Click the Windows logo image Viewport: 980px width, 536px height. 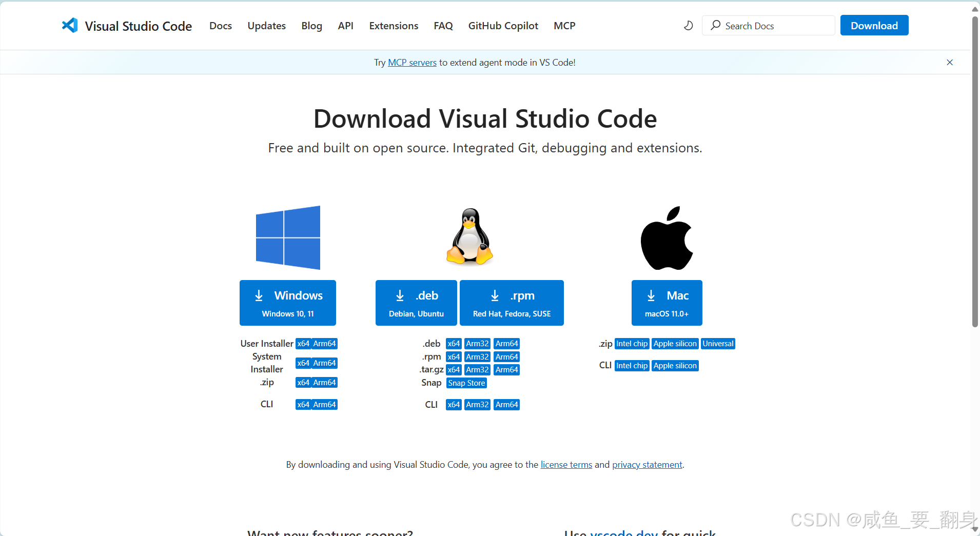pos(288,237)
